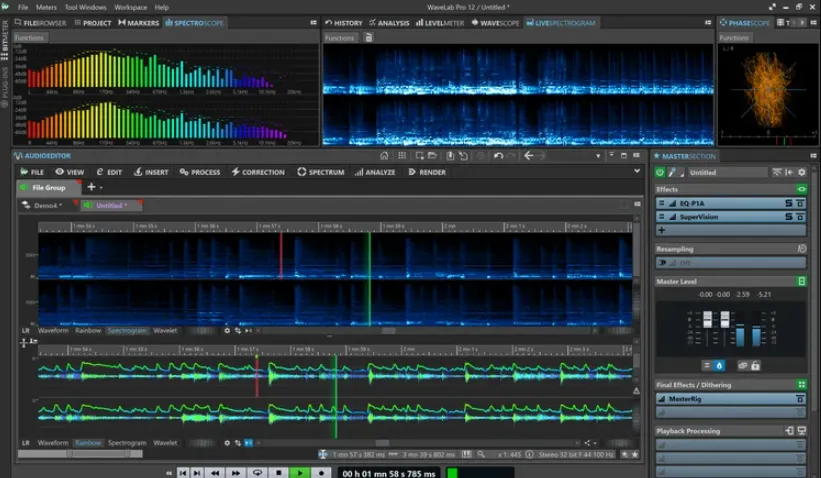
Task: Click the unlock faders padlock icon
Action: (x=755, y=365)
